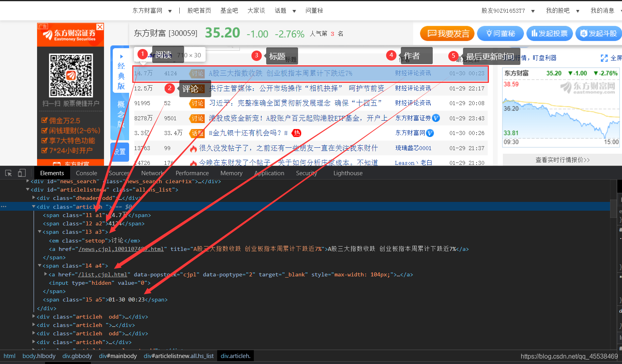Click the fire icon beside 今晚在东财发了个帖子
622x364 pixels.
(194, 163)
